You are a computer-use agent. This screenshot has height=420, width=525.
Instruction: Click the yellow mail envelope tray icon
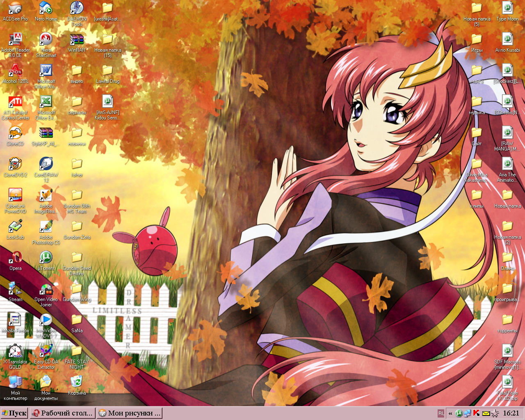coord(486,413)
